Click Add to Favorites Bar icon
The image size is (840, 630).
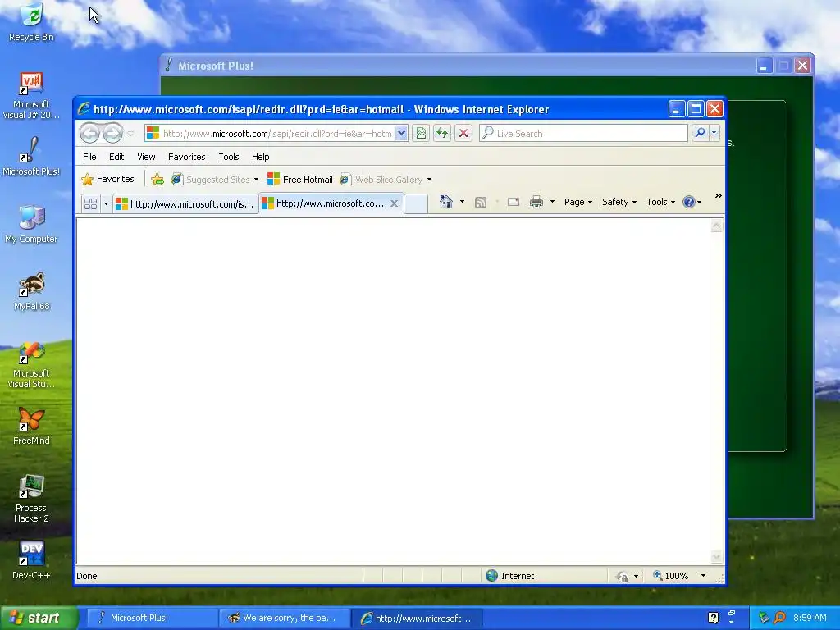(157, 180)
